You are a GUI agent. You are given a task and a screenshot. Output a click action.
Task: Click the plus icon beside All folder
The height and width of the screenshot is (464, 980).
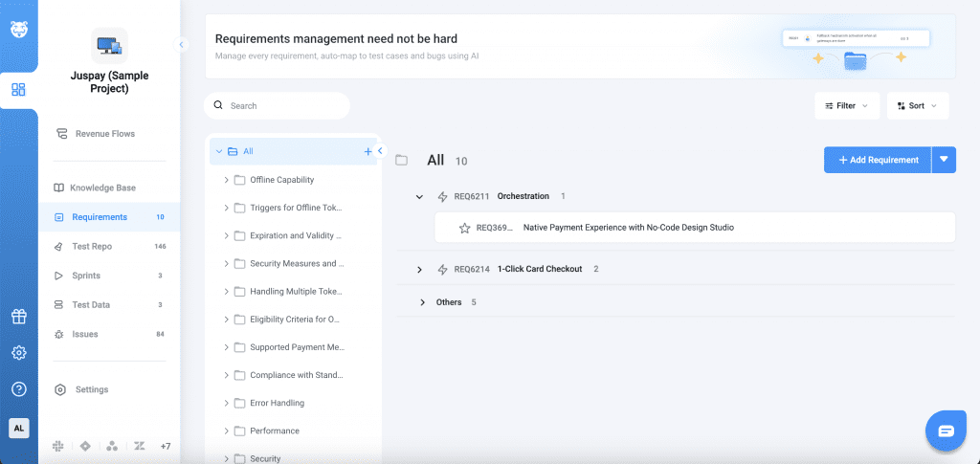click(x=367, y=151)
